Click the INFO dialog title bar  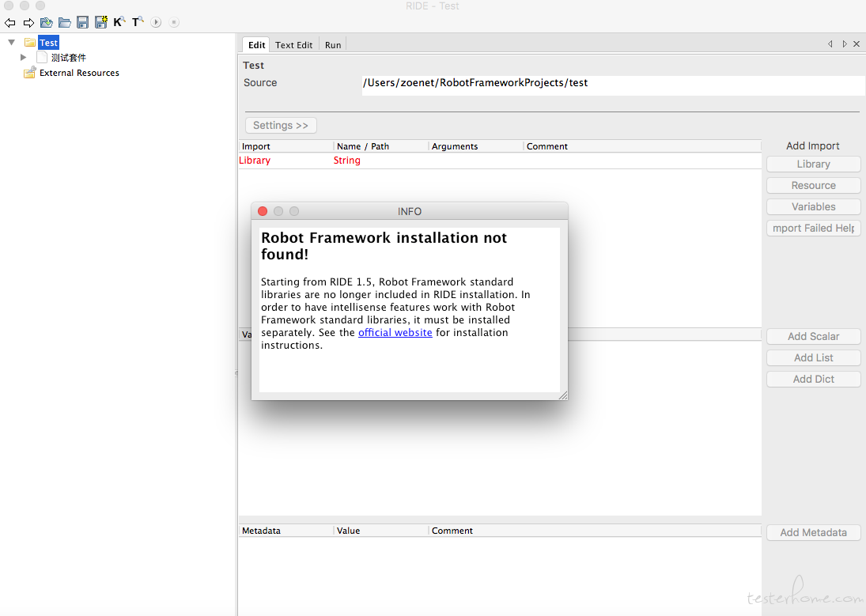409,211
